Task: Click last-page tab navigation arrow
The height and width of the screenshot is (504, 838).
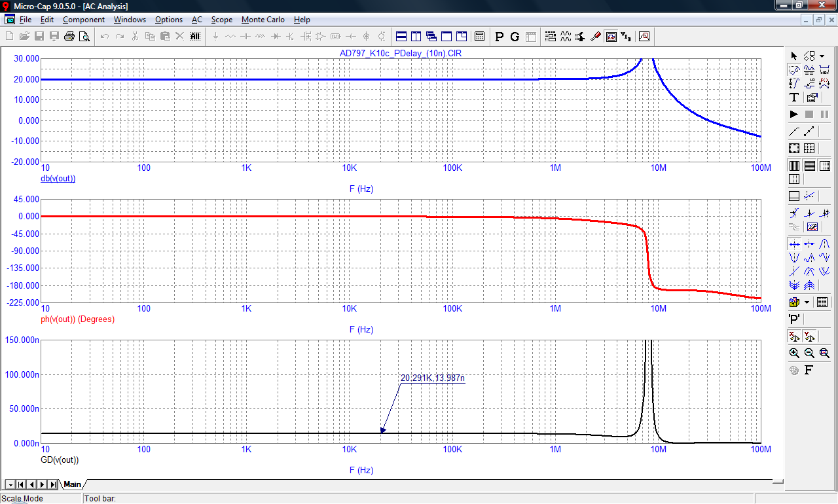Action: 52,484
